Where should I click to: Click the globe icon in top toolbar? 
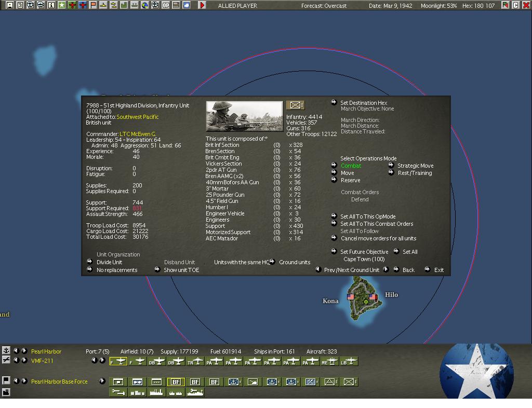145,5
